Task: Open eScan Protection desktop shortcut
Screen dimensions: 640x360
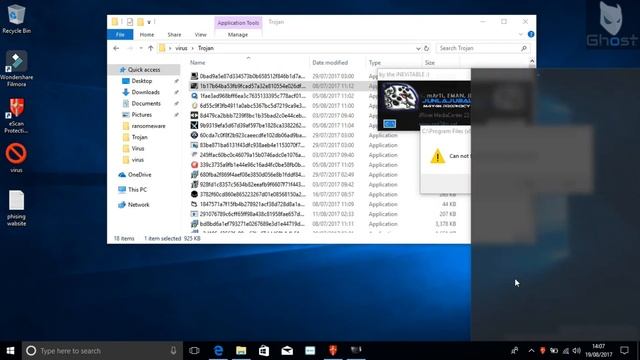Action: (16, 116)
